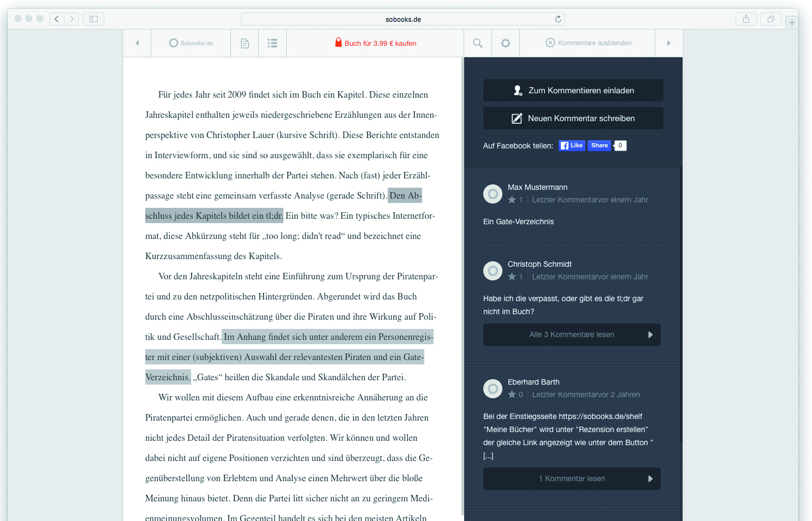Click the Sobooks.de logo
Image resolution: width=812 pixels, height=521 pixels.
pyautogui.click(x=191, y=43)
